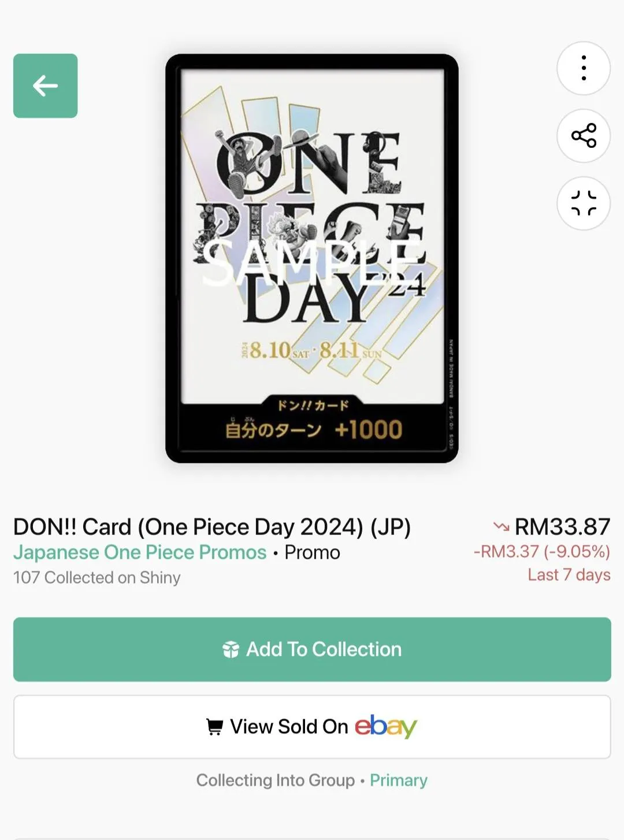
Task: Tap the Promo rarity label
Action: (313, 552)
